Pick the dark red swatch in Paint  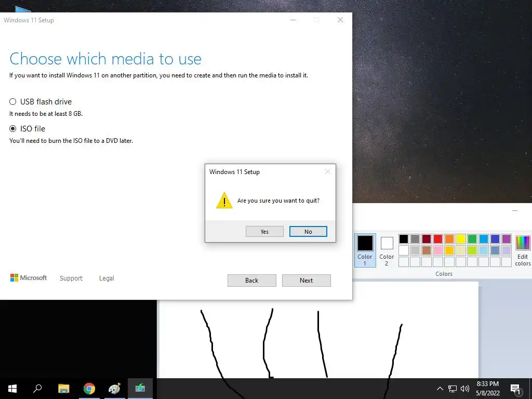(427, 239)
